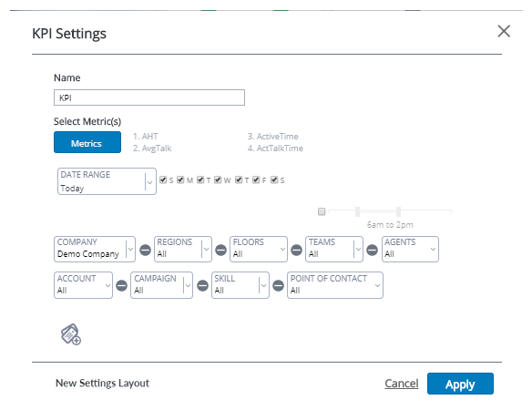
Task: Click the Metrics button
Action: pyautogui.click(x=87, y=142)
